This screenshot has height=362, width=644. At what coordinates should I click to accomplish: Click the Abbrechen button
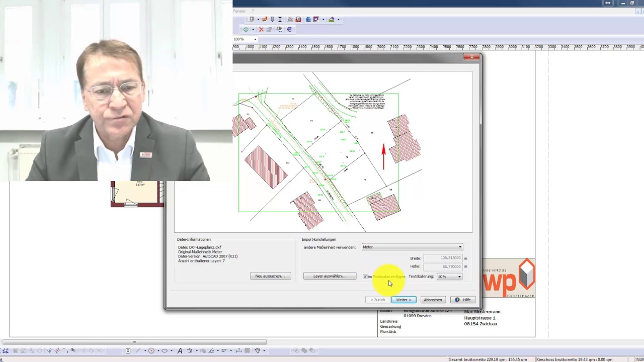tap(433, 300)
